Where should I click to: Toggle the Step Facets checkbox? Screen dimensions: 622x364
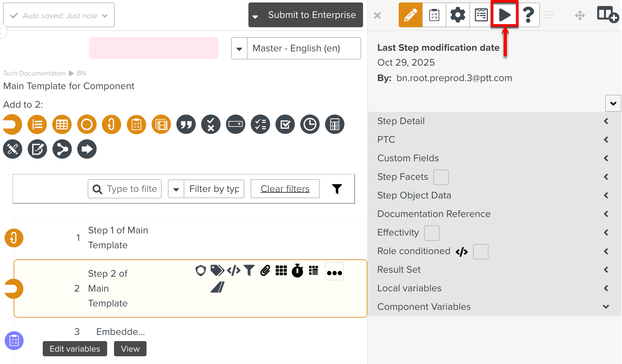point(441,177)
